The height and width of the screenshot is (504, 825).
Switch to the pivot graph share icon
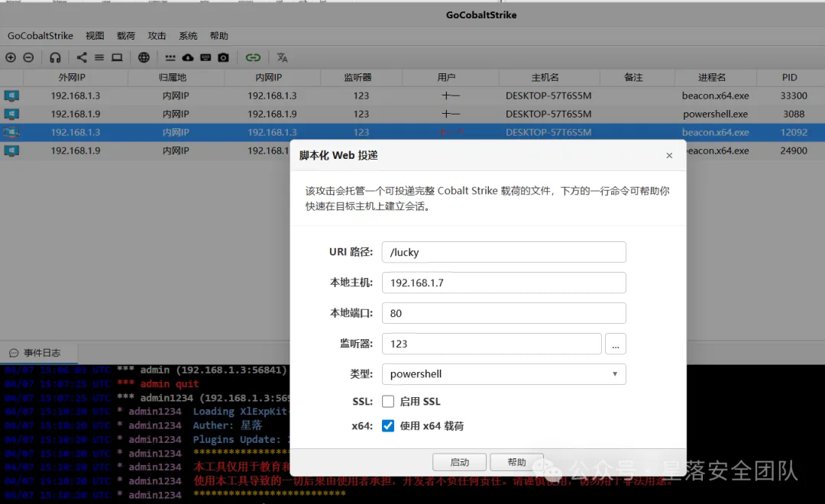82,57
